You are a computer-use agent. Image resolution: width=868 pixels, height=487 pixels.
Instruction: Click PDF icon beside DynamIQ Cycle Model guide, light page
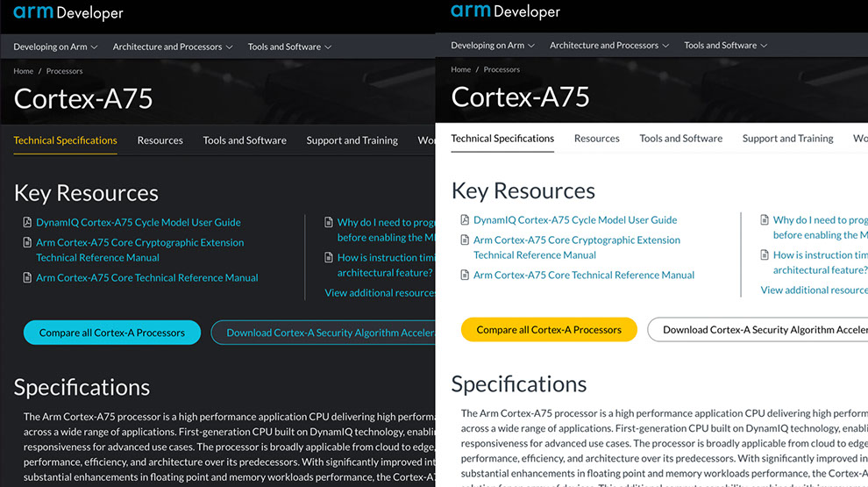click(466, 220)
